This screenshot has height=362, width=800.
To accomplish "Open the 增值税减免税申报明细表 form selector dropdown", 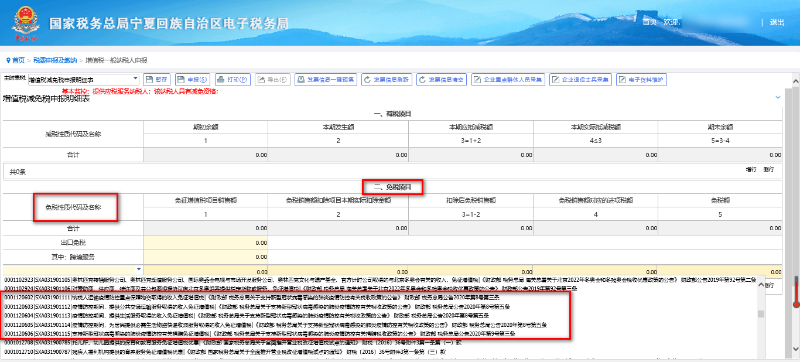I will tap(84, 80).
